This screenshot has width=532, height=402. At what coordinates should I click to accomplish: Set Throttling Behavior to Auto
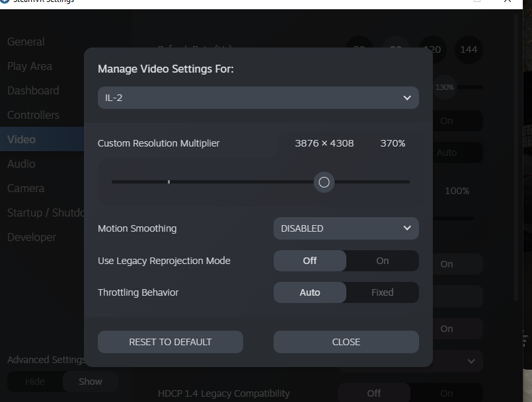pyautogui.click(x=310, y=292)
